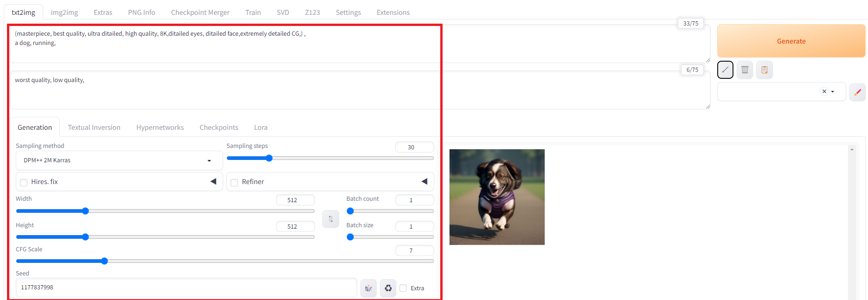Open the Z123 tab
868x300 pixels.
point(313,13)
